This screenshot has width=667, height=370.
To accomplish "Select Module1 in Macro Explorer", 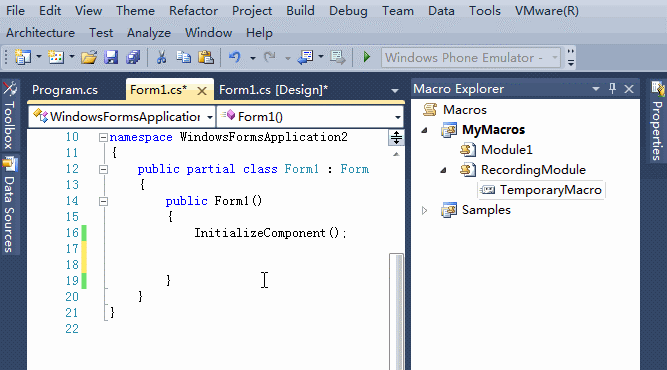I will pos(507,150).
